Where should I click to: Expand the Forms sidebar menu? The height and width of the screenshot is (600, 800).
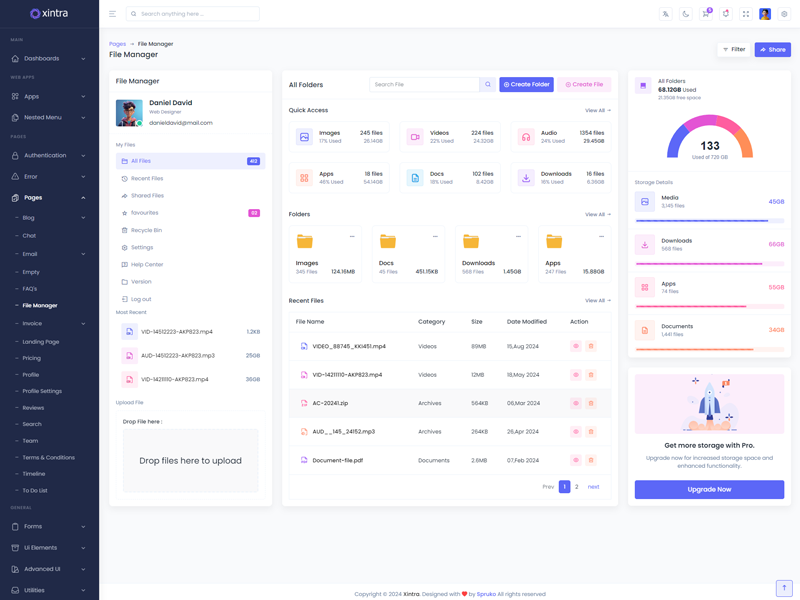pos(49,526)
